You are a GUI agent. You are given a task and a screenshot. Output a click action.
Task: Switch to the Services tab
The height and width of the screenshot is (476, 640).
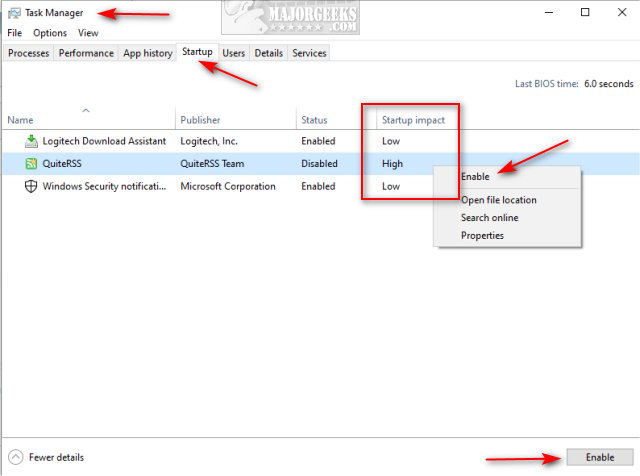309,53
